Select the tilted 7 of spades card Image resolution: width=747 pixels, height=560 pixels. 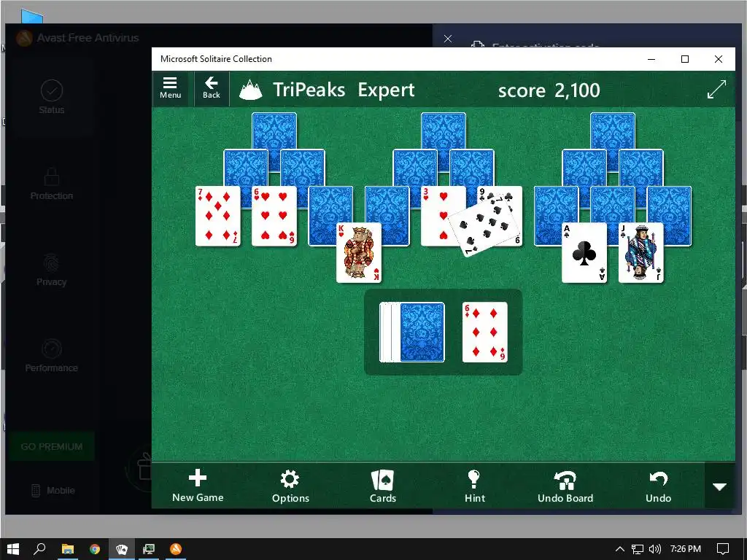(x=484, y=224)
